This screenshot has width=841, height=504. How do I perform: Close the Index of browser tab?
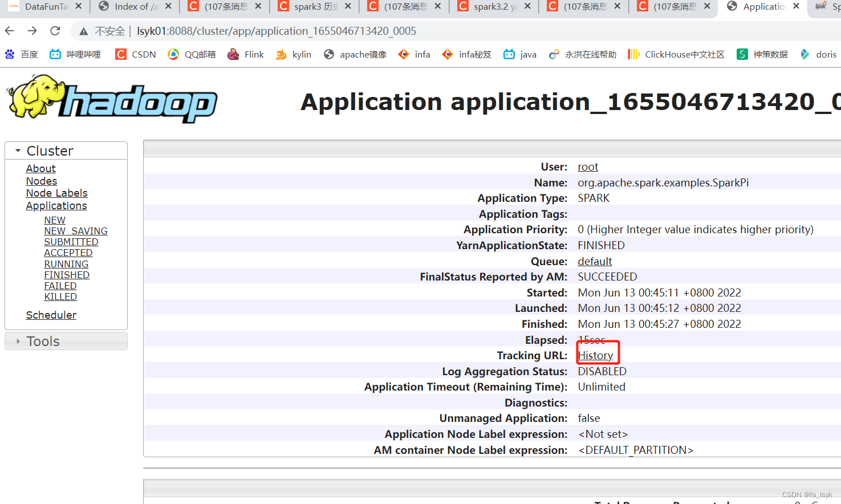pos(168,6)
